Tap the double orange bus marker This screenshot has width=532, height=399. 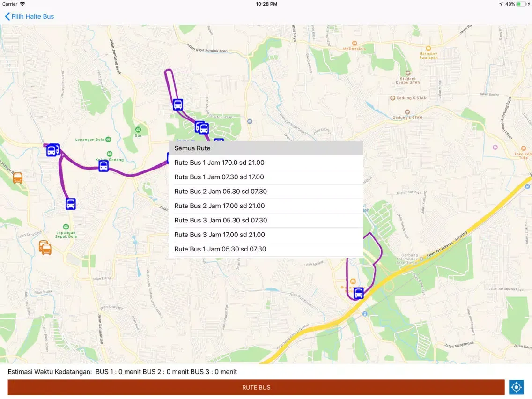click(x=45, y=248)
